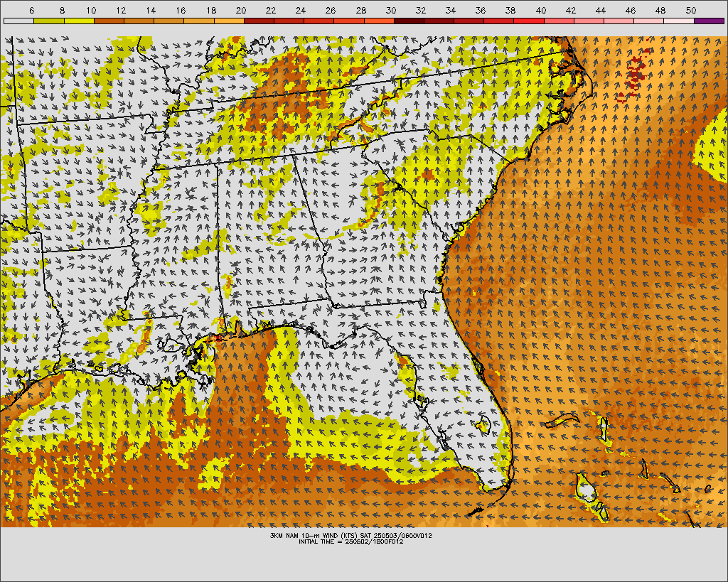Select the orange-red swatch between 28 and 30
The width and height of the screenshot is (728, 582).
point(380,21)
